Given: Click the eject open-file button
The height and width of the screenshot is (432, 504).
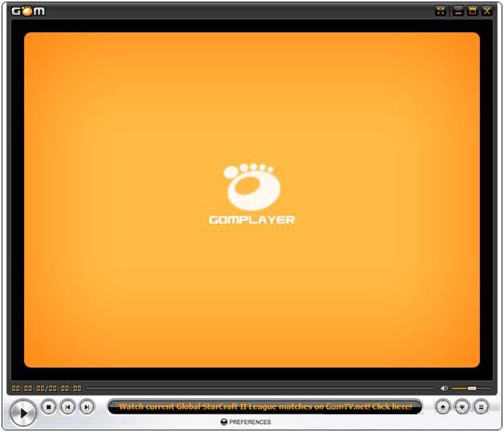Looking at the screenshot, I should (x=443, y=407).
